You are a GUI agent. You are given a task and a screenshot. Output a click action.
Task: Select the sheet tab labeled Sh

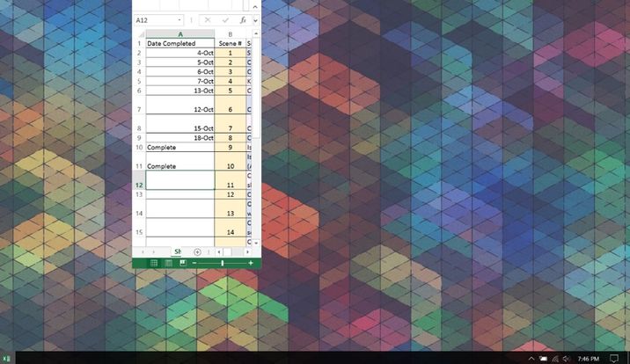[x=177, y=251]
